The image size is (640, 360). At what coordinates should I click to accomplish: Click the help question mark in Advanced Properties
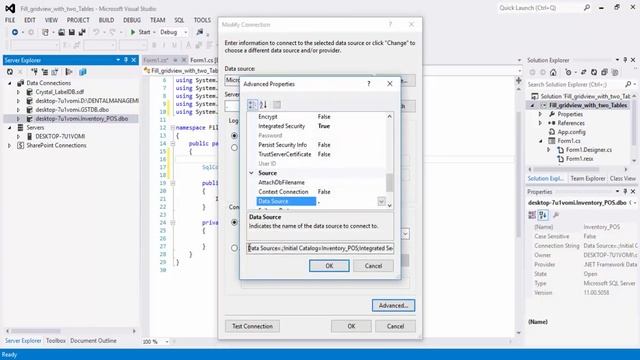369,84
